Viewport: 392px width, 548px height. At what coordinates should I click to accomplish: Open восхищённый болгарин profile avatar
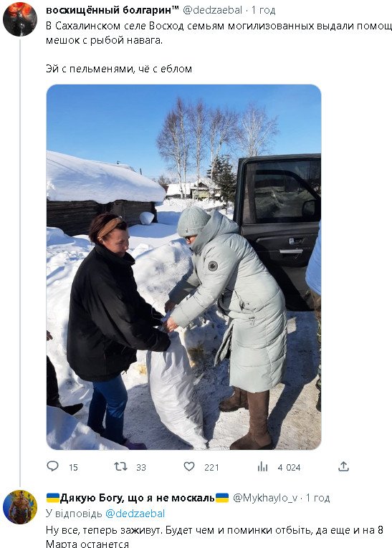click(20, 19)
